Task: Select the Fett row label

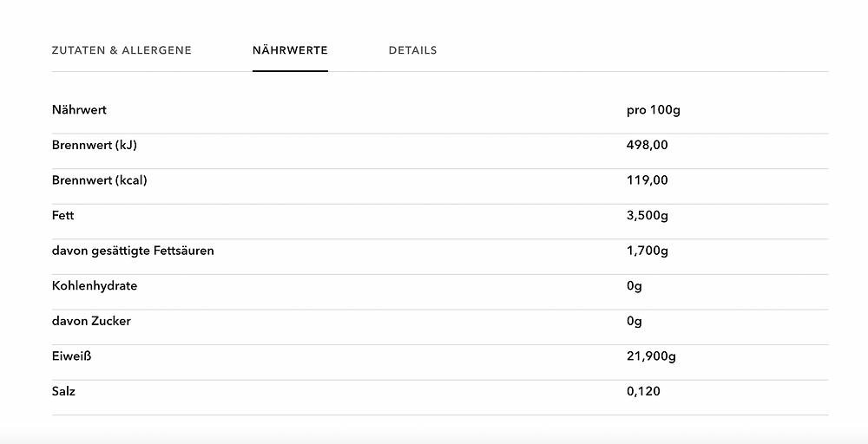Action: tap(63, 215)
